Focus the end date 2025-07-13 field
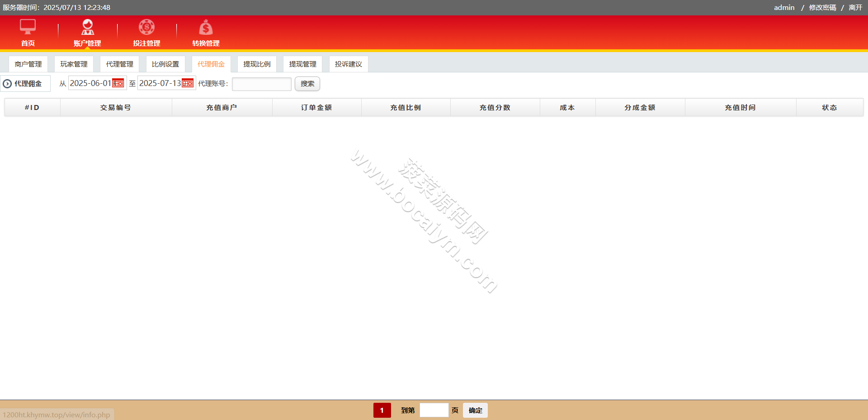 (166, 83)
